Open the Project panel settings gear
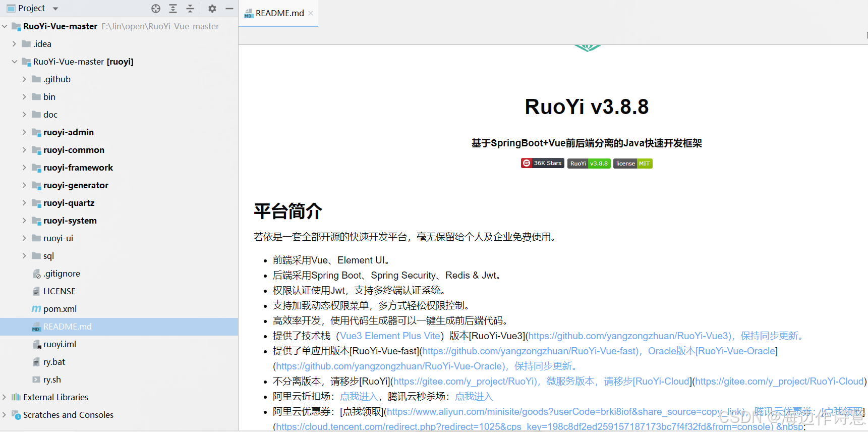Screen dimensions: 868x432 [x=212, y=9]
